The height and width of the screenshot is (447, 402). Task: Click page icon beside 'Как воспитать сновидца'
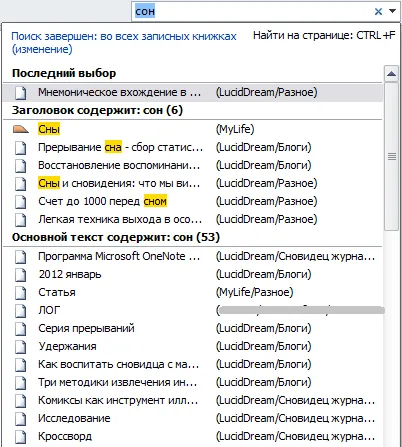tap(21, 365)
